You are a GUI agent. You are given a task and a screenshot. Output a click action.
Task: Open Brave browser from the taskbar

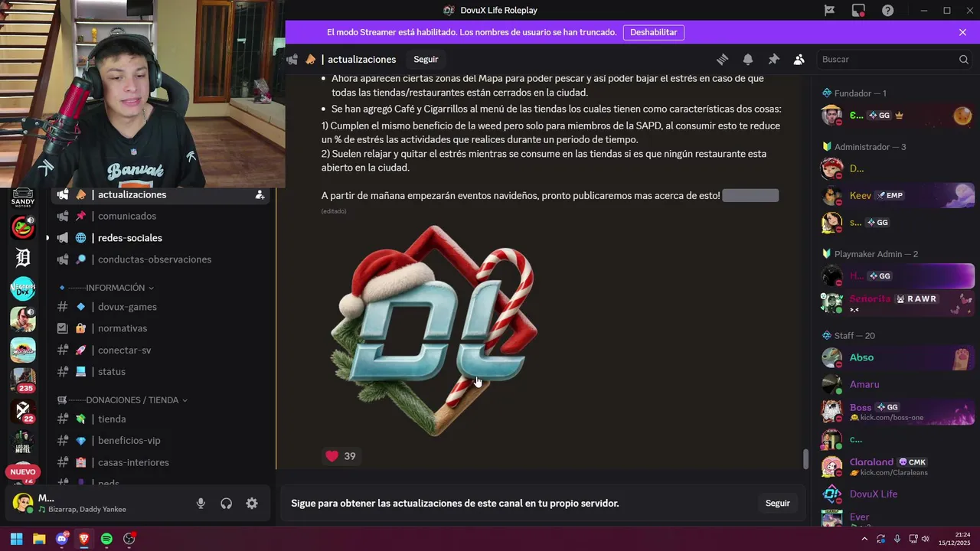84,539
